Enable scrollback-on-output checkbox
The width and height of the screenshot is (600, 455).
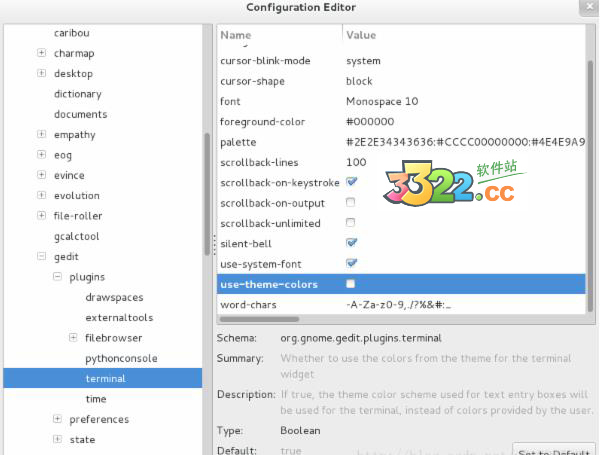coord(350,202)
